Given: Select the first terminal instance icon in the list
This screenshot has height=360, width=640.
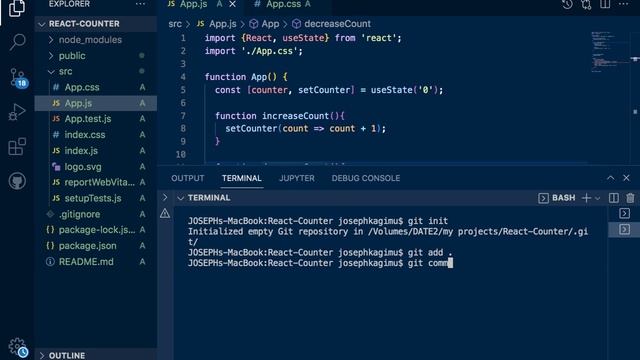Looking at the screenshot, I should point(624,213).
